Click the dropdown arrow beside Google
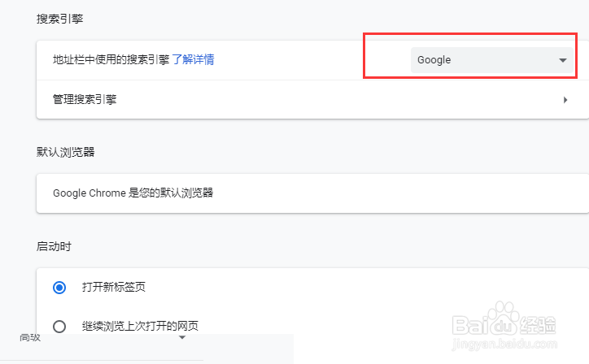589x364 pixels. click(561, 60)
